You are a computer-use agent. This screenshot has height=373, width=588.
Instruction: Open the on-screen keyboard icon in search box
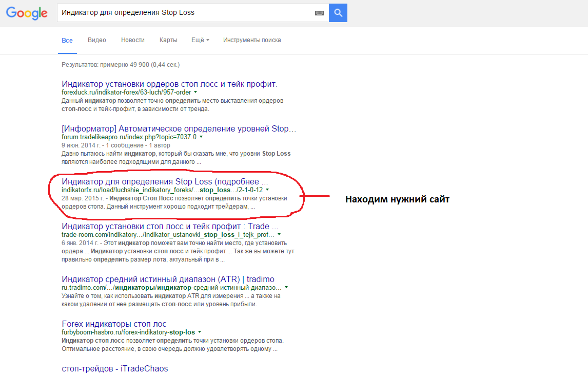[319, 13]
